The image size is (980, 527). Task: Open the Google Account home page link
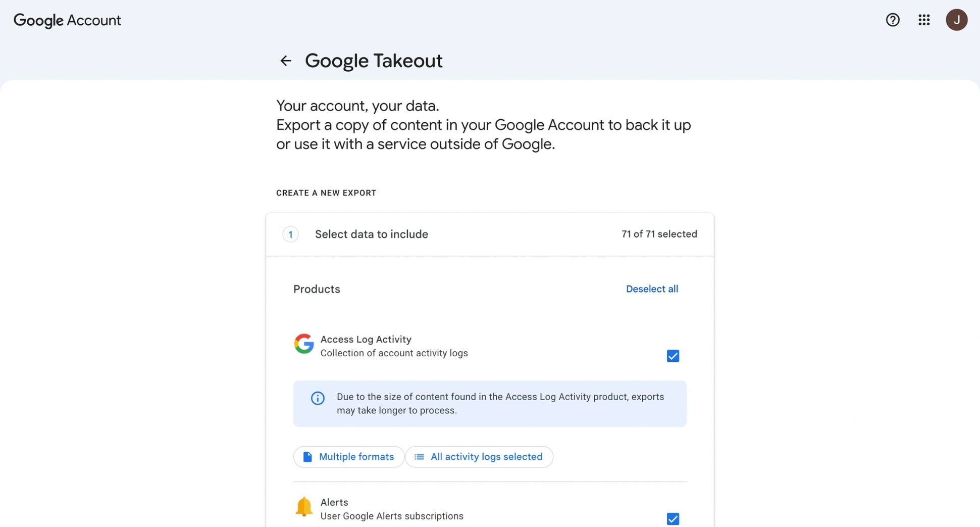coord(67,20)
